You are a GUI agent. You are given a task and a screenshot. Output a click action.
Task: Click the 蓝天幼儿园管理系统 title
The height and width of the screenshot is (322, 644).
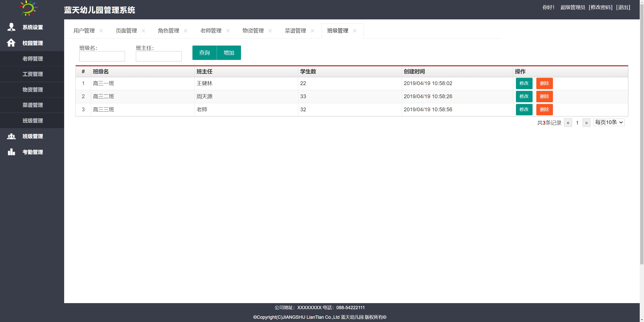click(99, 10)
